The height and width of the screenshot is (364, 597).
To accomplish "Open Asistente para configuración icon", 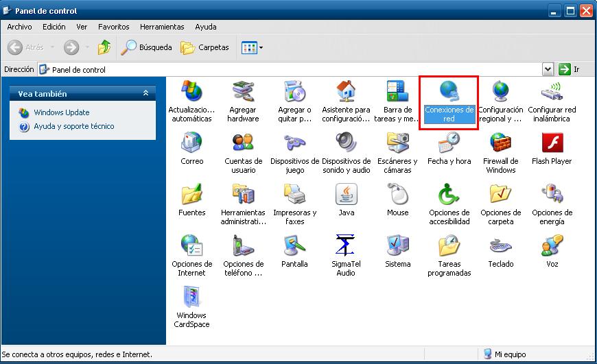I will click(346, 92).
